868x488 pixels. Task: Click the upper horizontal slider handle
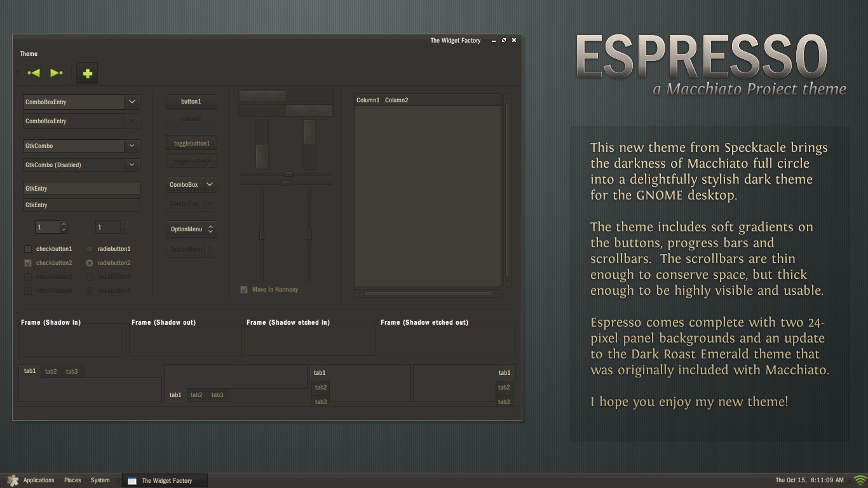click(288, 174)
